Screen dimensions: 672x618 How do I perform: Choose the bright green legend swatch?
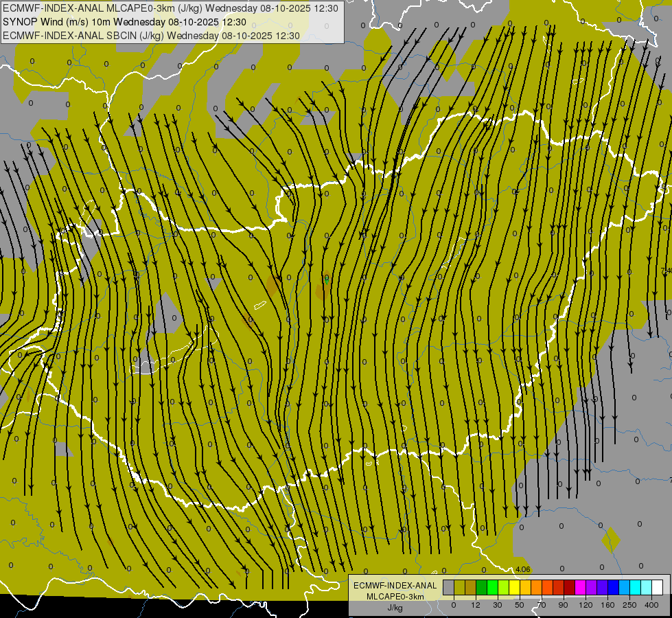(492, 587)
